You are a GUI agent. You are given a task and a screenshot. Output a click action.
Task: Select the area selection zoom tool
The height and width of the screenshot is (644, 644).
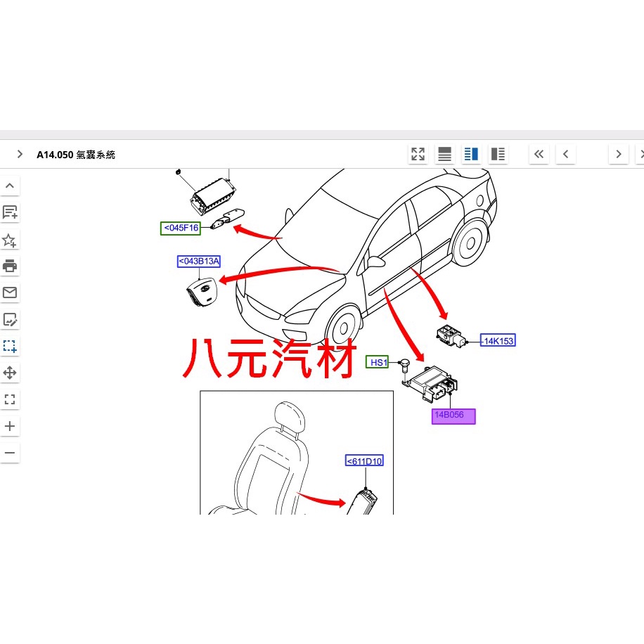pos(10,346)
